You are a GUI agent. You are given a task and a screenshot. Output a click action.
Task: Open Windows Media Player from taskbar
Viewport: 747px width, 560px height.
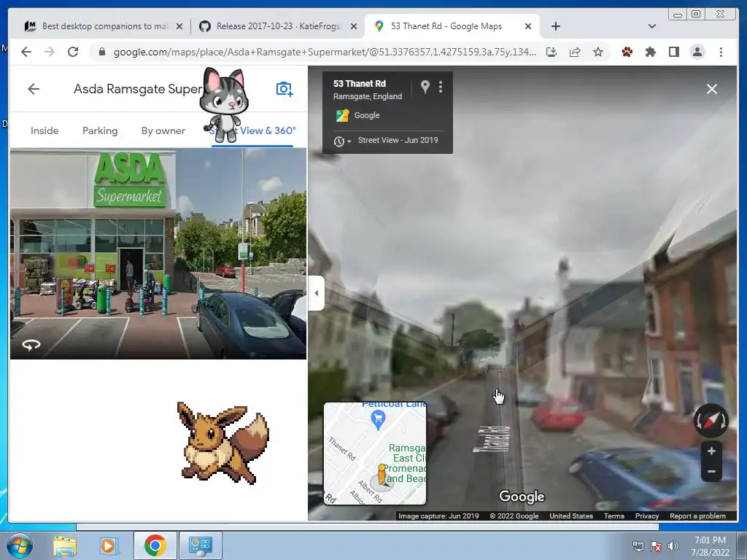click(108, 545)
